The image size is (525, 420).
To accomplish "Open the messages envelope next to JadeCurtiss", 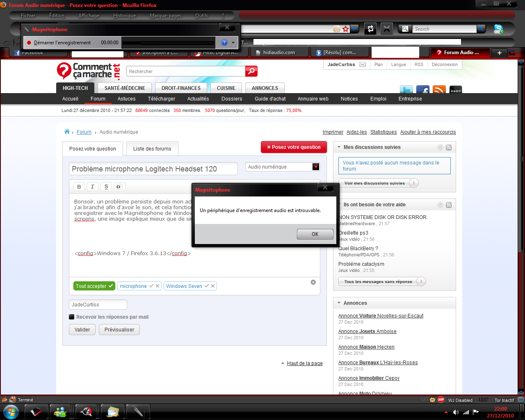I will 363,64.
